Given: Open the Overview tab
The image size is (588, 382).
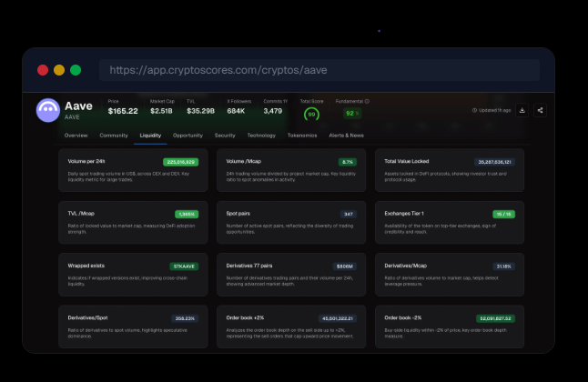Looking at the screenshot, I should pyautogui.click(x=76, y=135).
